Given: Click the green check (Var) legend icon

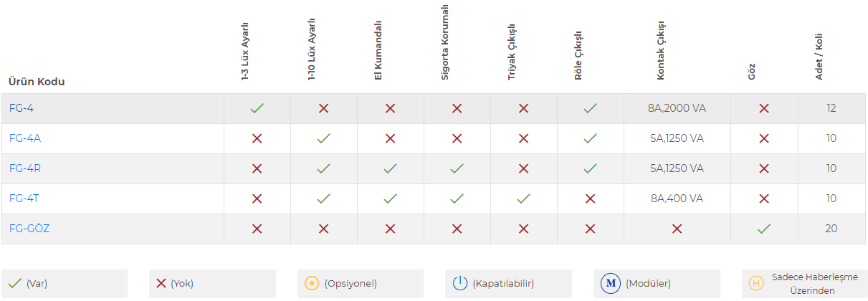Looking at the screenshot, I should 15,283.
